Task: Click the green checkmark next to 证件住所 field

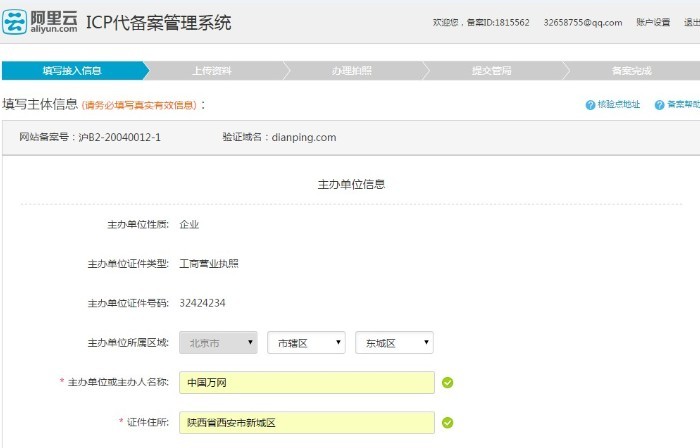Action: coord(448,422)
